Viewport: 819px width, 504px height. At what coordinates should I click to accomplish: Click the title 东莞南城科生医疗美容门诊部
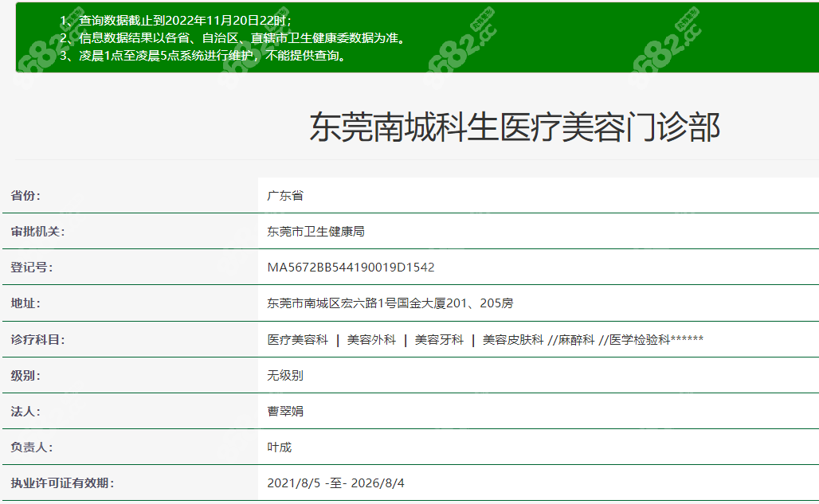coord(515,127)
